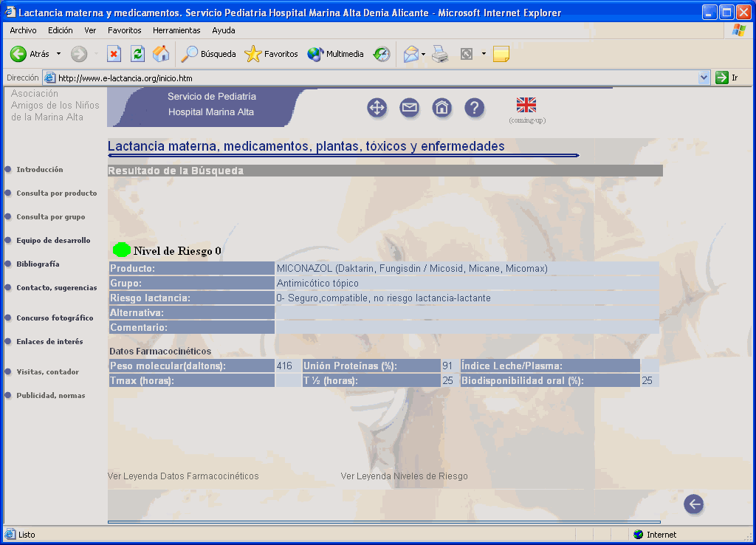The width and height of the screenshot is (756, 545).
Task: Open Ver Leyenda Datos Farmacocinéticos link
Action: click(183, 476)
